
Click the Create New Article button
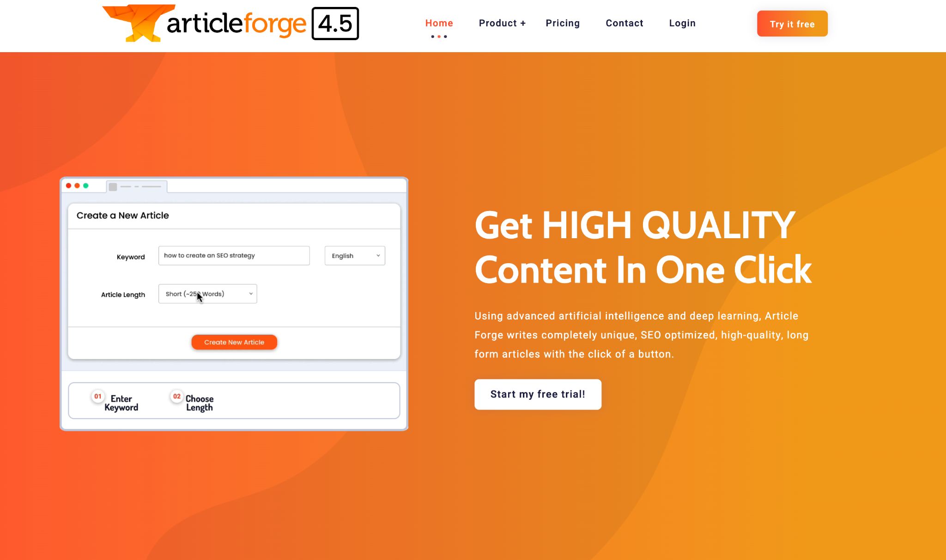click(x=234, y=341)
